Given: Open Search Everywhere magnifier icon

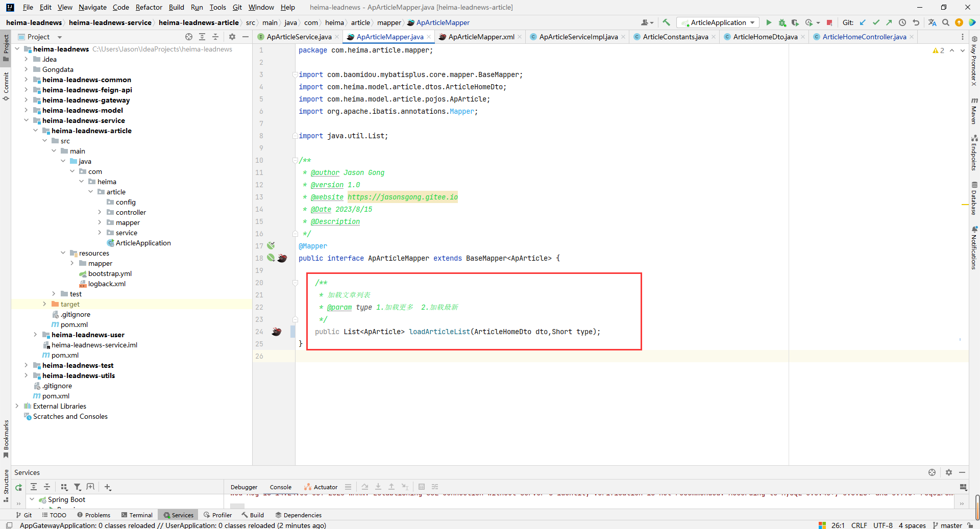Looking at the screenshot, I should pos(946,22).
